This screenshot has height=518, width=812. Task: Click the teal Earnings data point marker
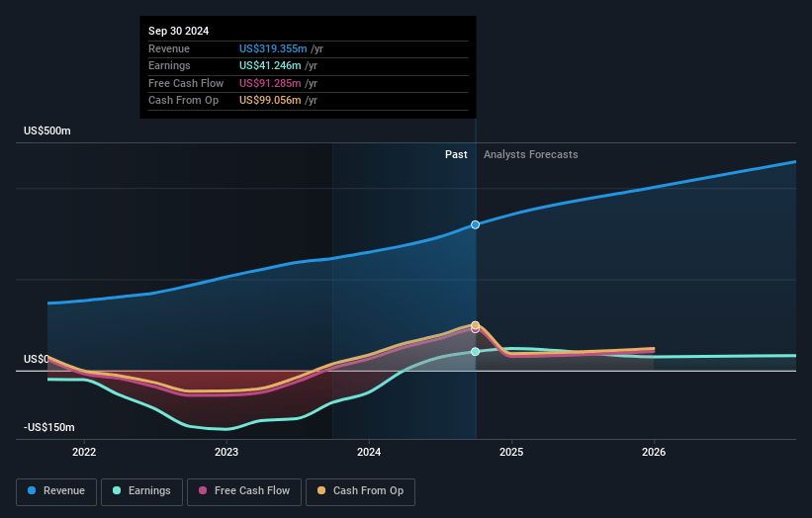tap(475, 352)
